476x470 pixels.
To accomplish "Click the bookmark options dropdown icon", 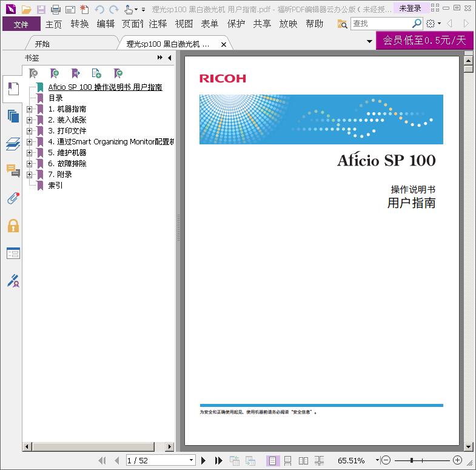I will tap(118, 73).
